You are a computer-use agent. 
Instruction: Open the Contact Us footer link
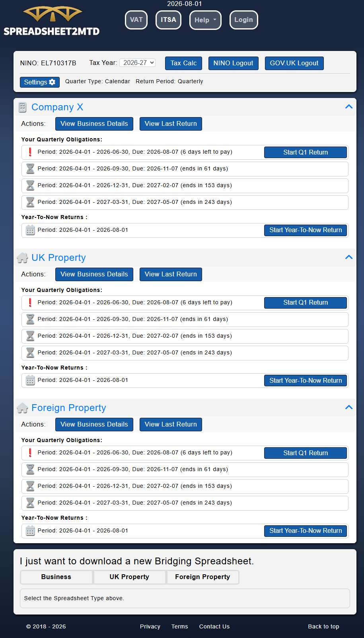coord(214,626)
